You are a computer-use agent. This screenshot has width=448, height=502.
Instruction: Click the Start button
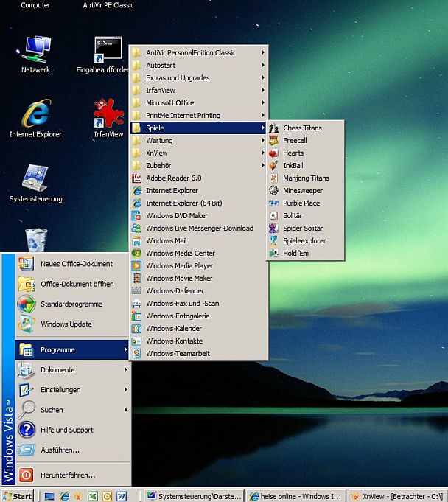(x=17, y=496)
